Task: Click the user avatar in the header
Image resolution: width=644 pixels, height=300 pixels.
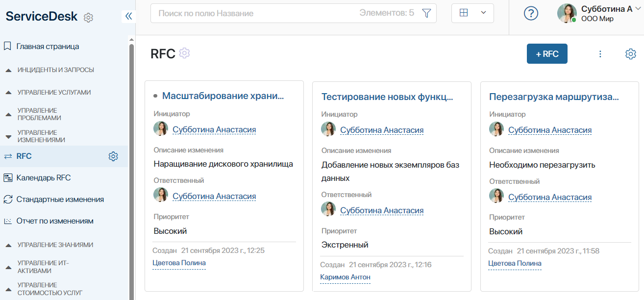Action: click(567, 13)
